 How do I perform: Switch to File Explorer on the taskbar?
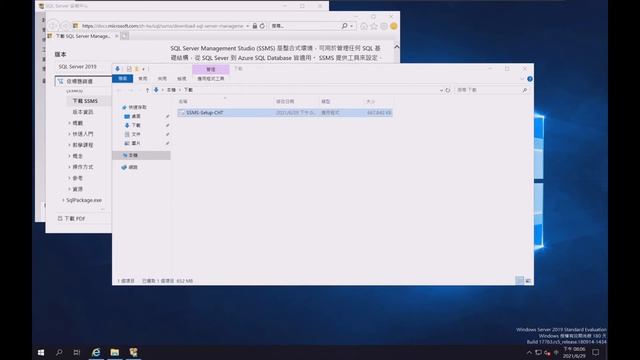coord(115,352)
